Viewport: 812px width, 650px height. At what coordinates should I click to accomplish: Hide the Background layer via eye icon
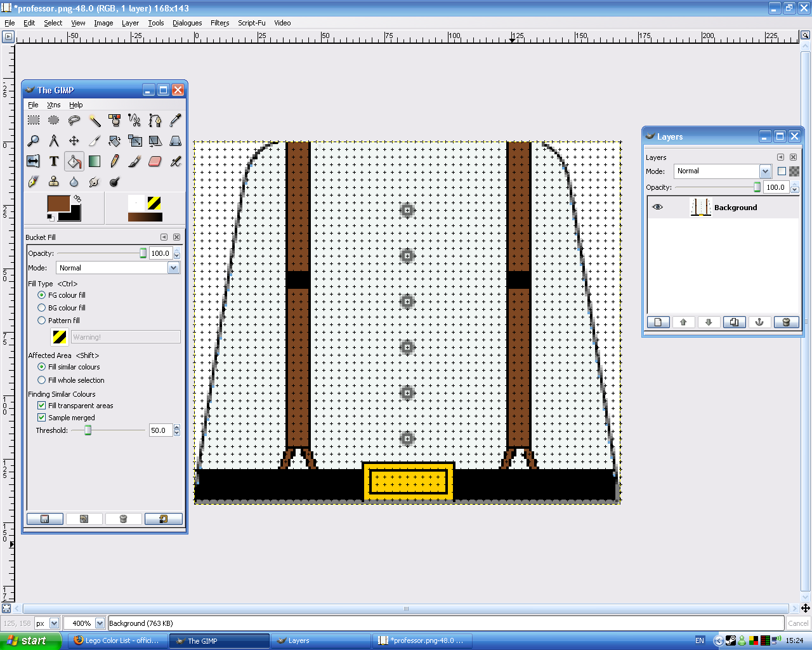coord(657,207)
